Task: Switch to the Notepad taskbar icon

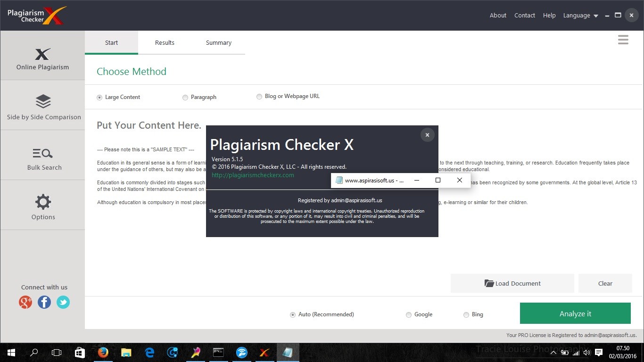Action: point(288,353)
